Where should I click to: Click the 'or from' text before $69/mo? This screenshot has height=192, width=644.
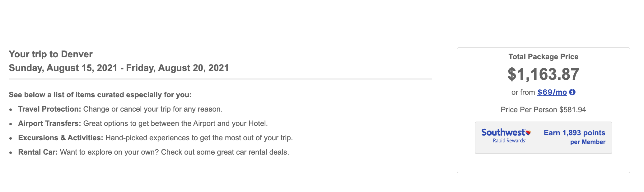[523, 92]
